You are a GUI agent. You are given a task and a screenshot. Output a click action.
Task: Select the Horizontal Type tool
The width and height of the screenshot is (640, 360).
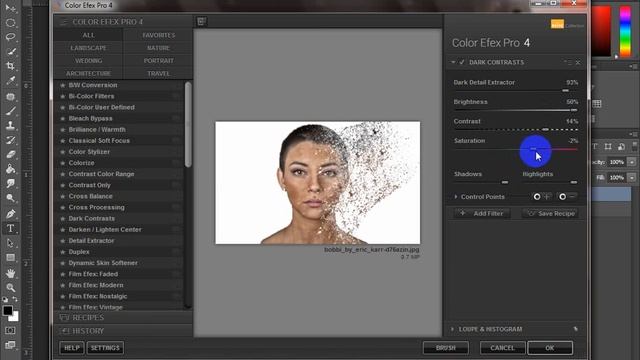tap(10, 228)
